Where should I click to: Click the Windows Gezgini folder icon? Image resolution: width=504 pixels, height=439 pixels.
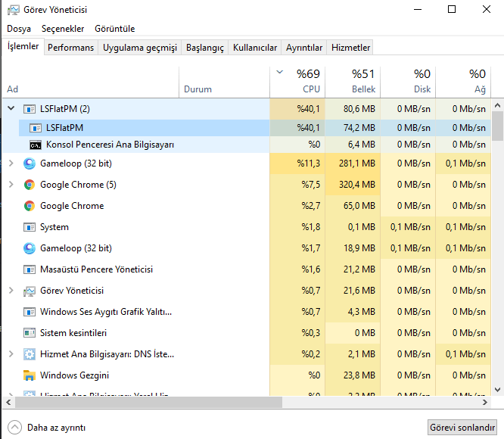[x=30, y=375]
